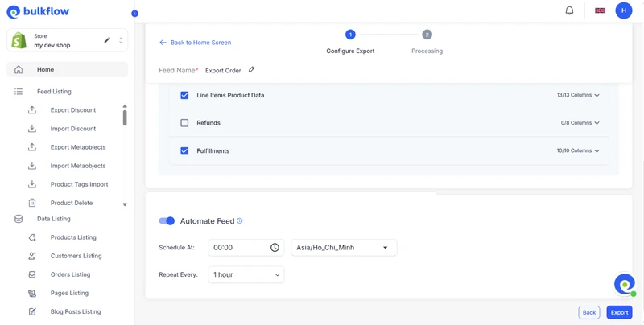This screenshot has width=644, height=325.
Task: Open time picker clock icon
Action: pos(275,248)
